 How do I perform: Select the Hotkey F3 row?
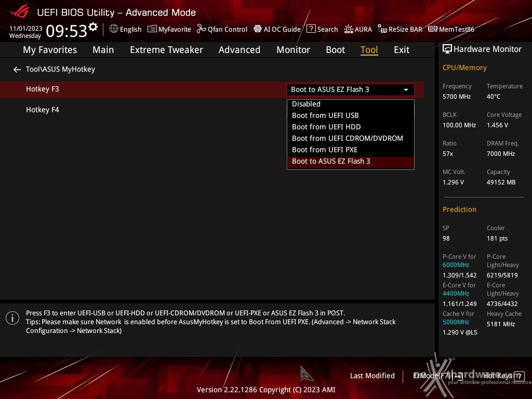pyautogui.click(x=212, y=89)
